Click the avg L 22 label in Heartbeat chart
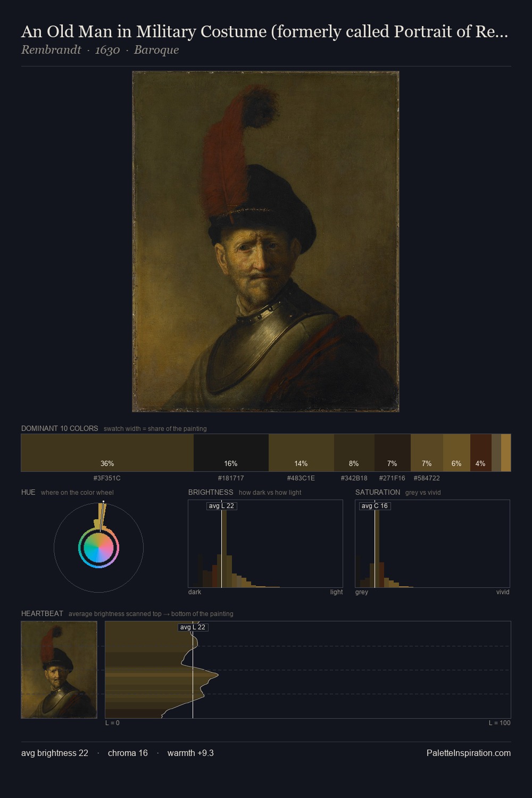 193,627
